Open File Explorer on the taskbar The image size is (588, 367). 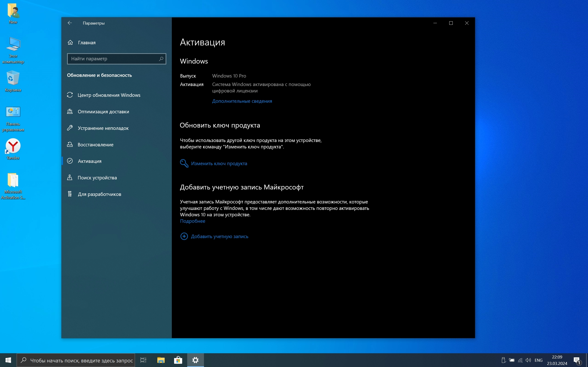tap(161, 360)
